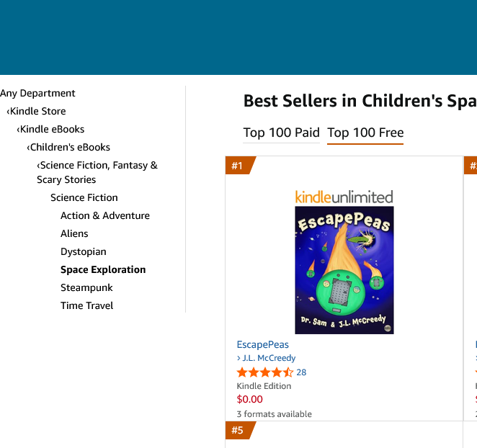Select the Top 100 Free tab

(365, 133)
